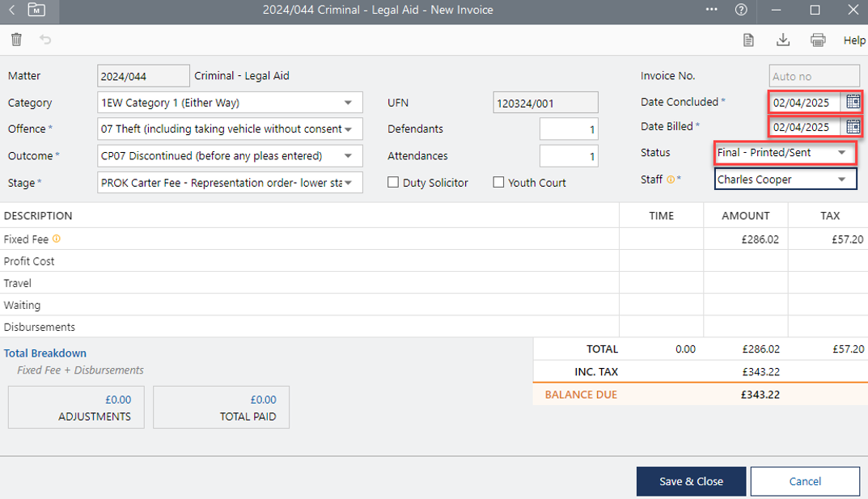Open the Status dropdown list
The width and height of the screenshot is (868, 499).
click(x=841, y=153)
